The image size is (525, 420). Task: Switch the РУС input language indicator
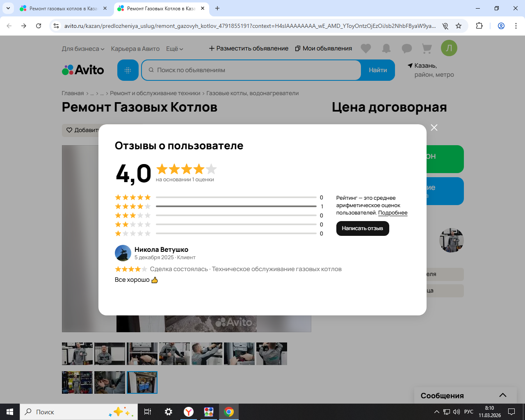coord(469,412)
